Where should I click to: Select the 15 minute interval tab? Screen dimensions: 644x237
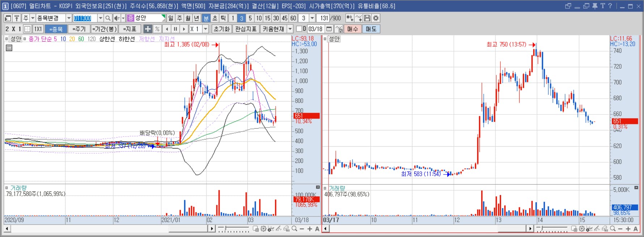pyautogui.click(x=267, y=18)
